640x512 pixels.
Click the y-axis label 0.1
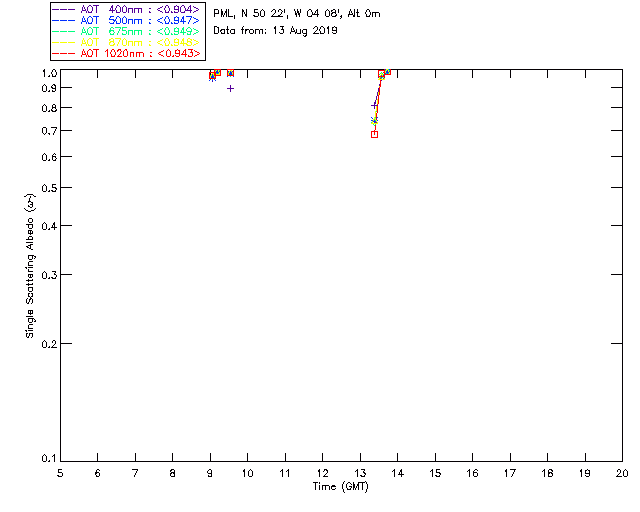49,459
